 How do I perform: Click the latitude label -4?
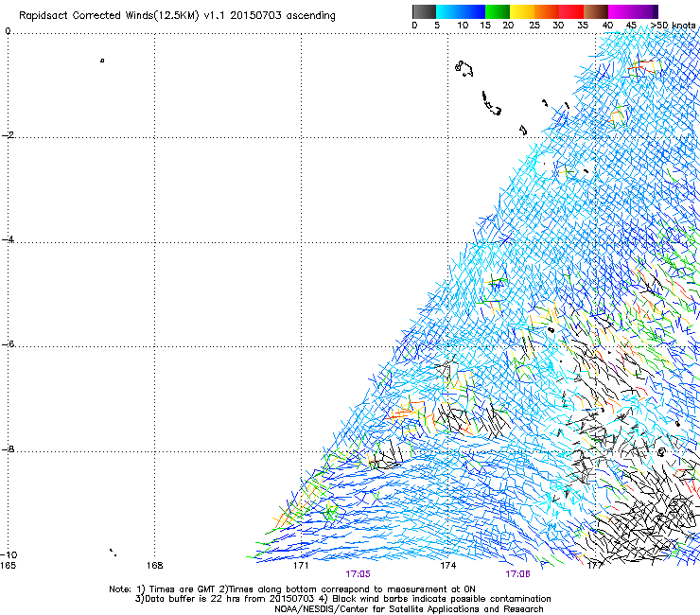[8, 239]
